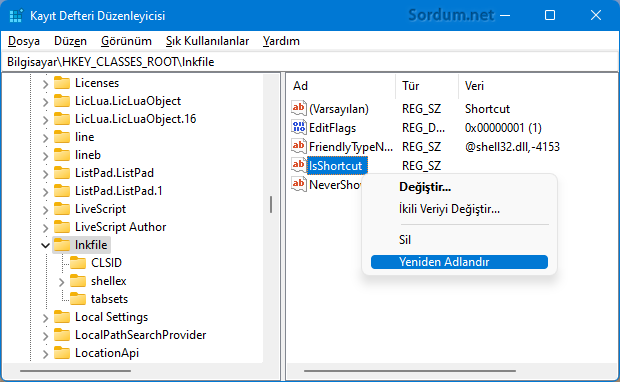Viewport: 620px width, 382px height.
Task: Click the Registry Editor app icon in title bar
Action: 15,15
